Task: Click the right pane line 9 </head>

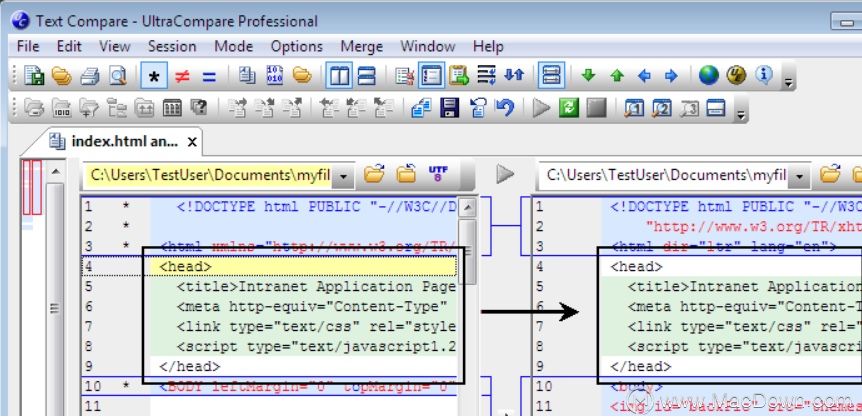Action: (640, 367)
